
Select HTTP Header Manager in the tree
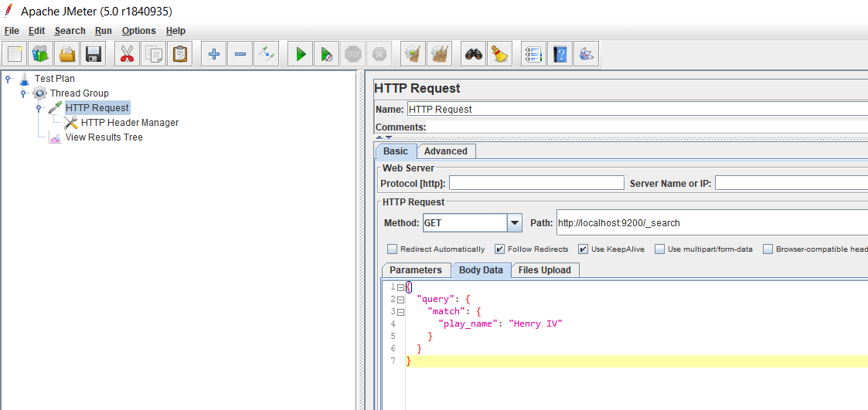(x=130, y=122)
